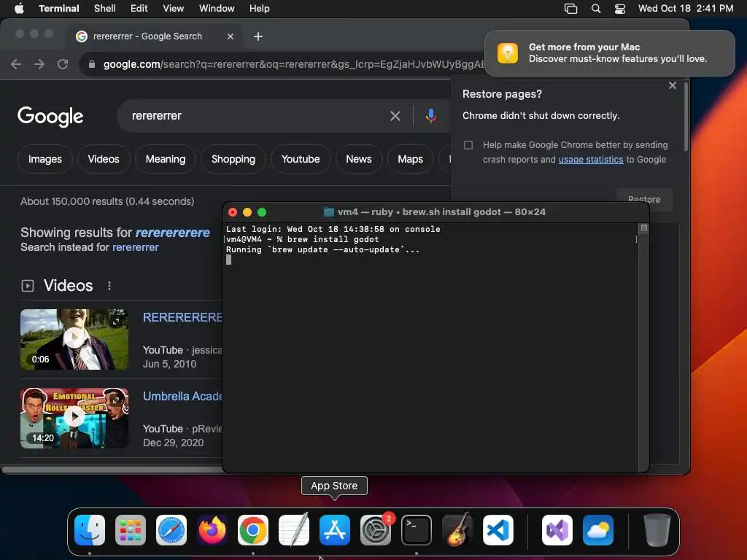Launch Safari from the dock
The width and height of the screenshot is (747, 560).
[x=171, y=530]
